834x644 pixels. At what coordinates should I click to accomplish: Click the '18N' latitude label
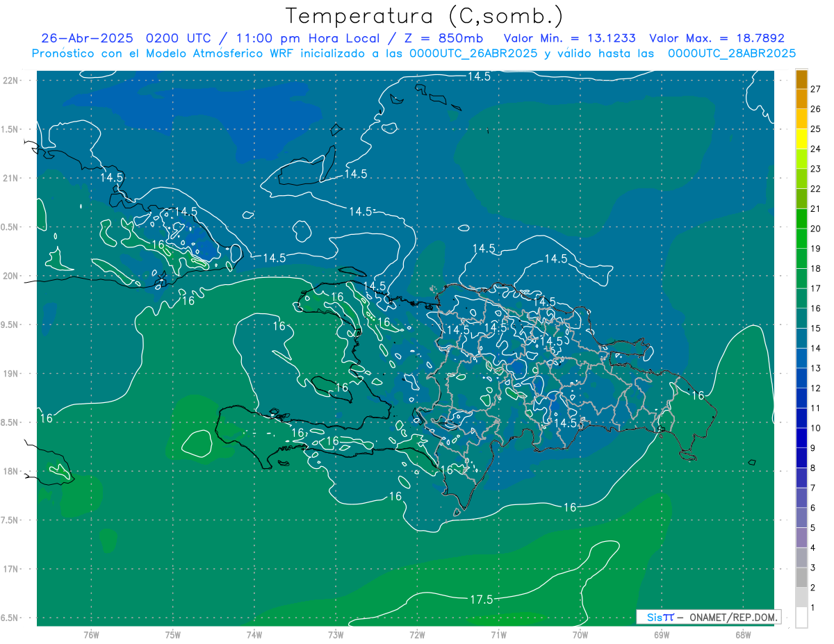point(12,471)
